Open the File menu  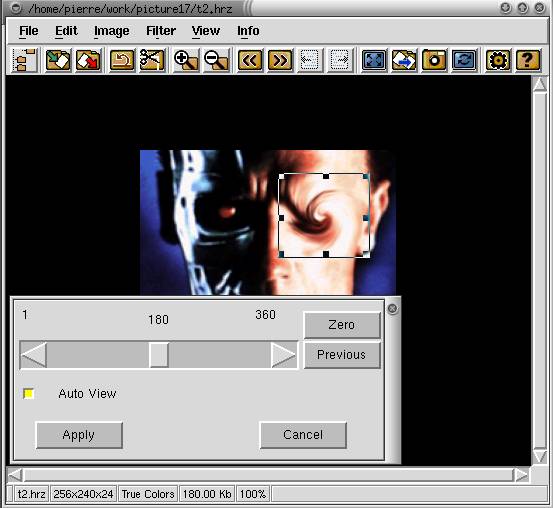tap(29, 31)
